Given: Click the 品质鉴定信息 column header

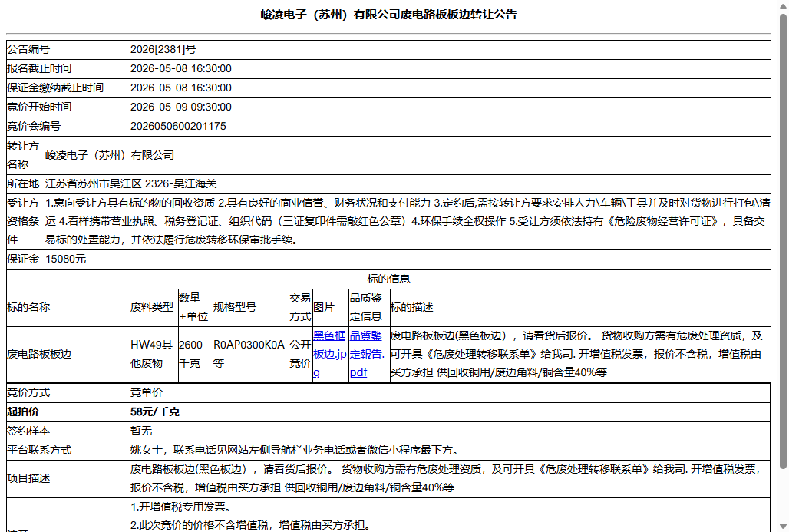Looking at the screenshot, I should tap(366, 308).
